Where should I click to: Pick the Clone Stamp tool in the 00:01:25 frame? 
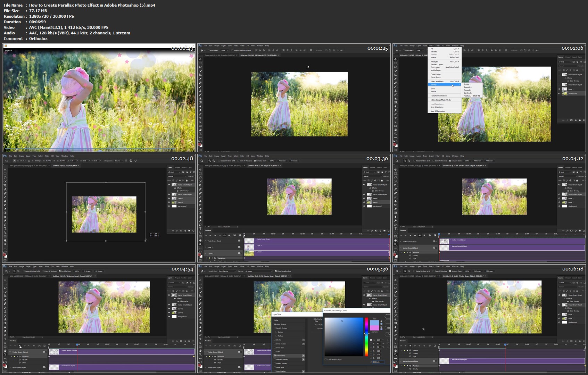(200, 91)
